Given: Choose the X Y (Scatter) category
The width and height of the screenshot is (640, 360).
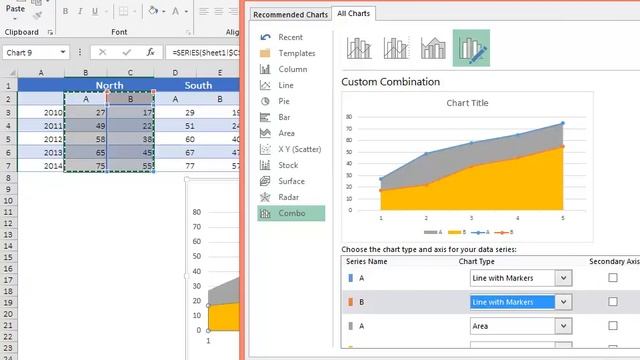Looking at the screenshot, I should pos(291,149).
